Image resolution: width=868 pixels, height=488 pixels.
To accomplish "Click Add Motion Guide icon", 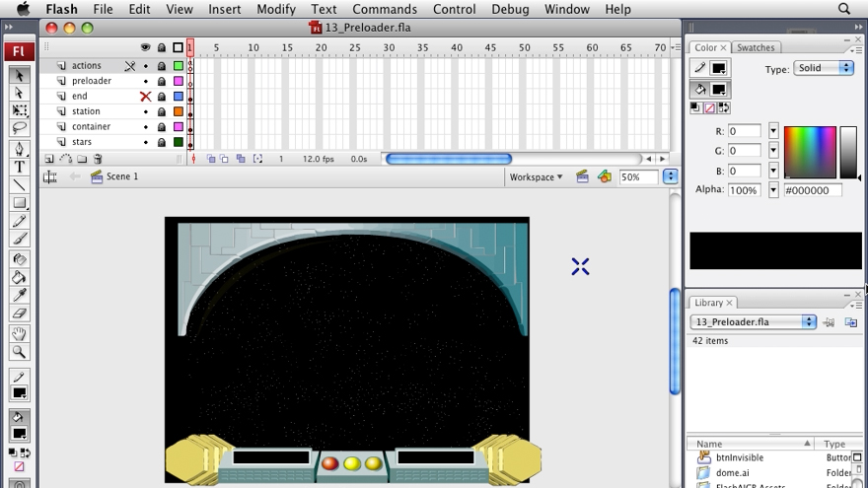I will click(66, 159).
